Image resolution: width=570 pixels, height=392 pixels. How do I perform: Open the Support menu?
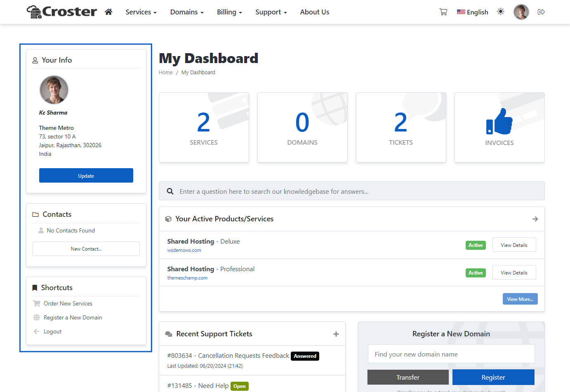271,12
